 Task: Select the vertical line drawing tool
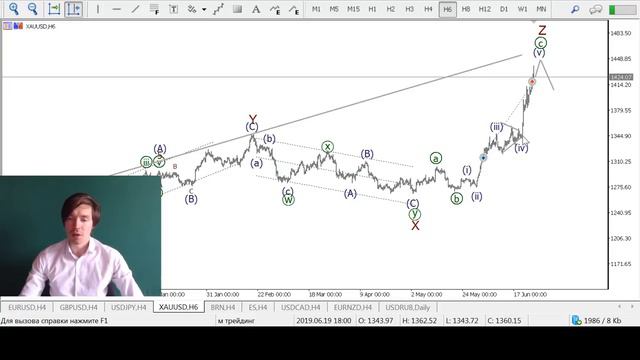[98, 9]
